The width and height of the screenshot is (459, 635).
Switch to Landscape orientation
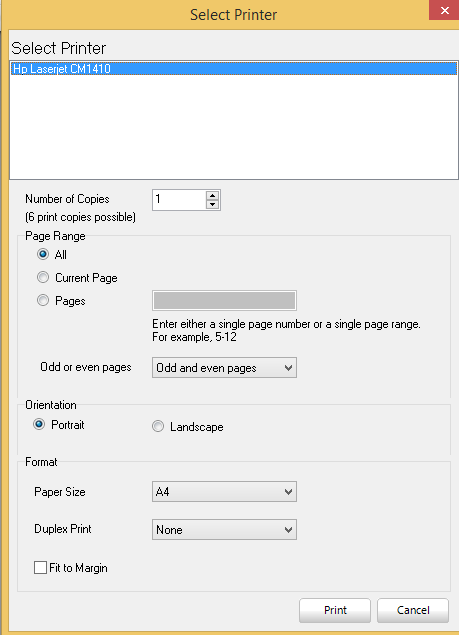click(x=158, y=426)
